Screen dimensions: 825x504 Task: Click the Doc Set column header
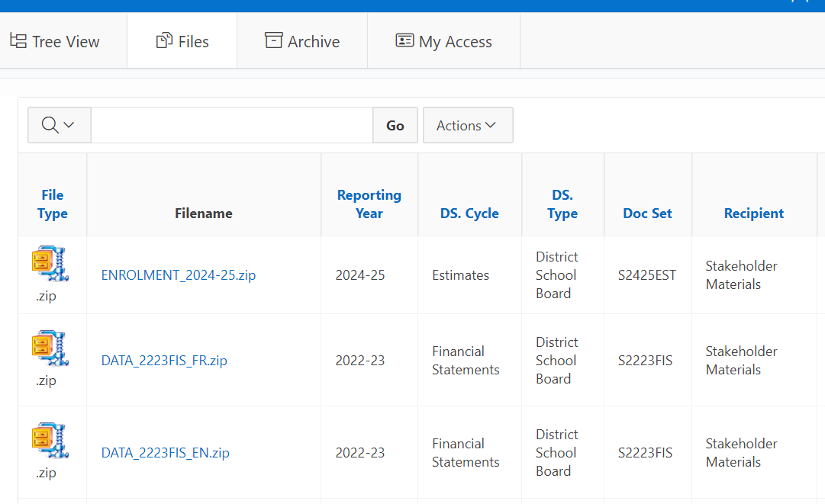click(647, 213)
